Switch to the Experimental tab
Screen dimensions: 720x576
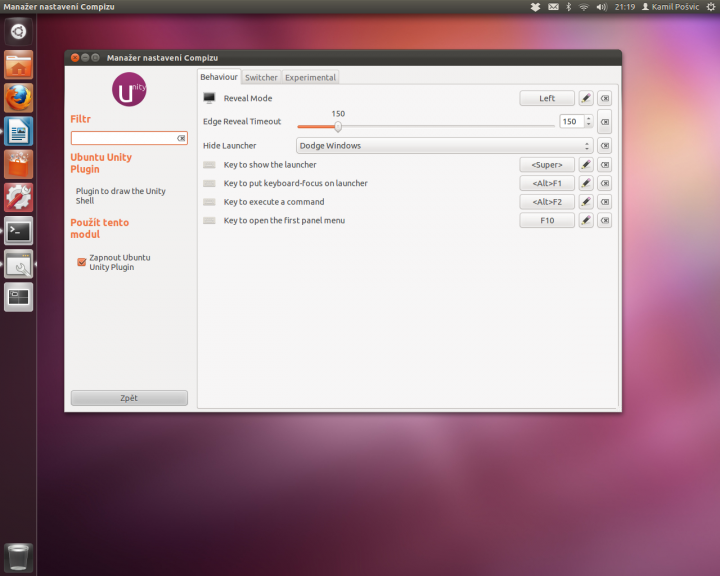tap(310, 77)
